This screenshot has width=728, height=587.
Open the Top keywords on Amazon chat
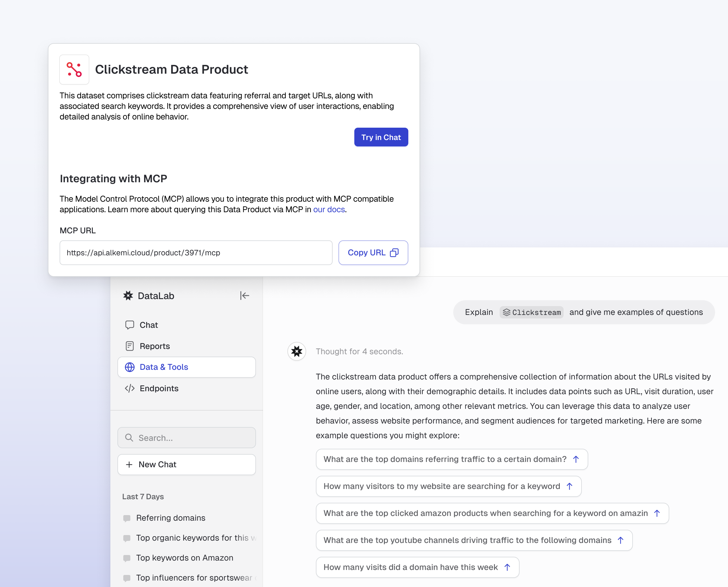pyautogui.click(x=185, y=558)
